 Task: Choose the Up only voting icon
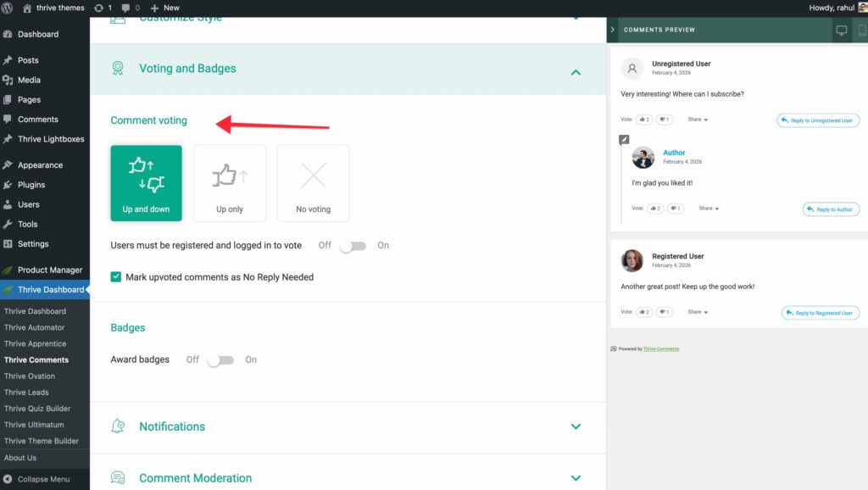pos(230,182)
